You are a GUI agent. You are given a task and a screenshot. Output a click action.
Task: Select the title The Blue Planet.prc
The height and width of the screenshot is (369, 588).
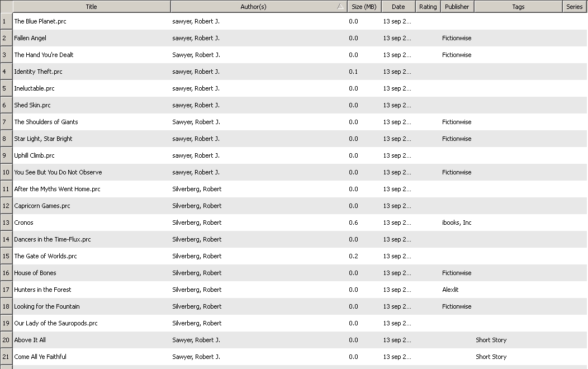(40, 21)
